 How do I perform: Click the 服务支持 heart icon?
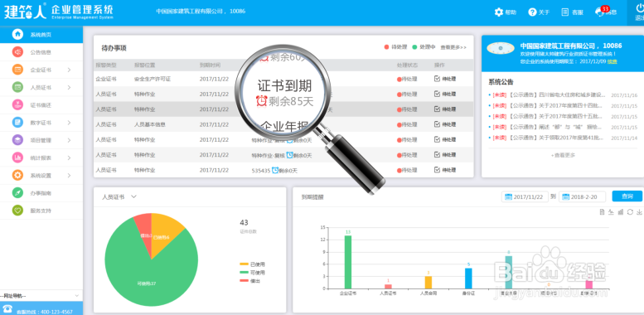(17, 211)
